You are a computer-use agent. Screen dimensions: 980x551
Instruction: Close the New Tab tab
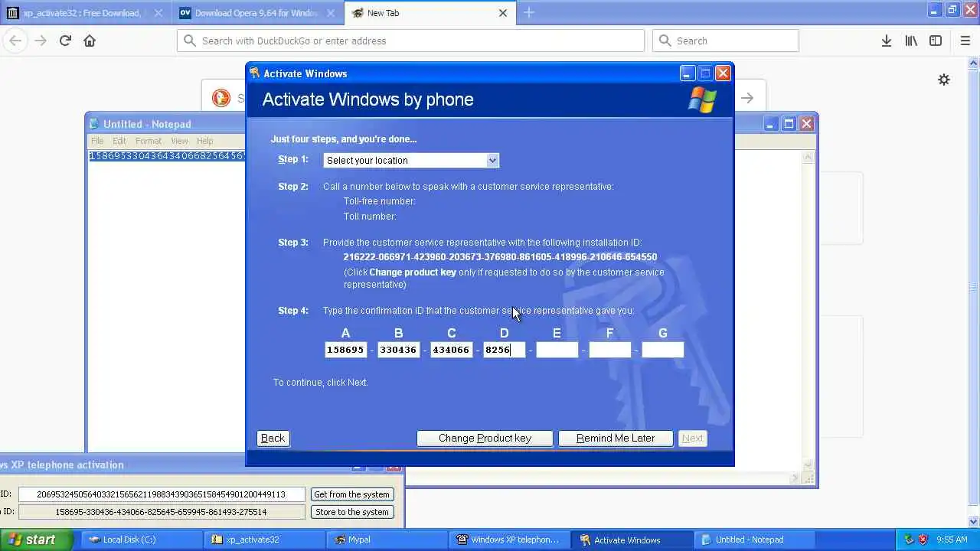tap(503, 12)
